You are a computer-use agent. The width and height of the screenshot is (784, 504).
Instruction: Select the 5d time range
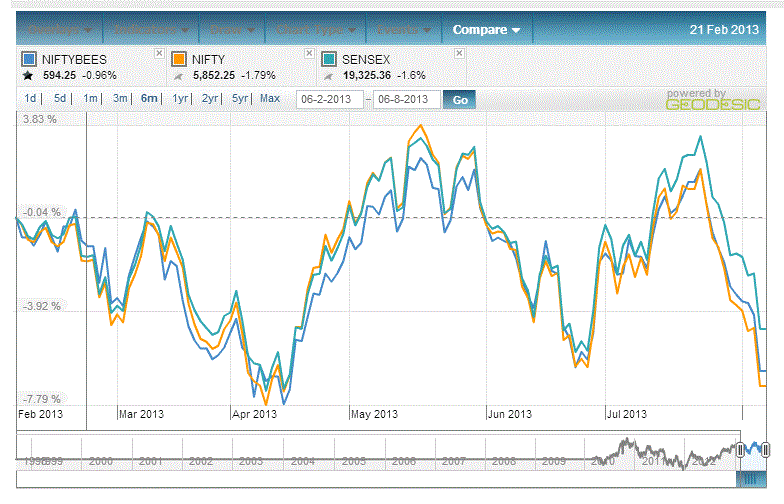point(60,98)
